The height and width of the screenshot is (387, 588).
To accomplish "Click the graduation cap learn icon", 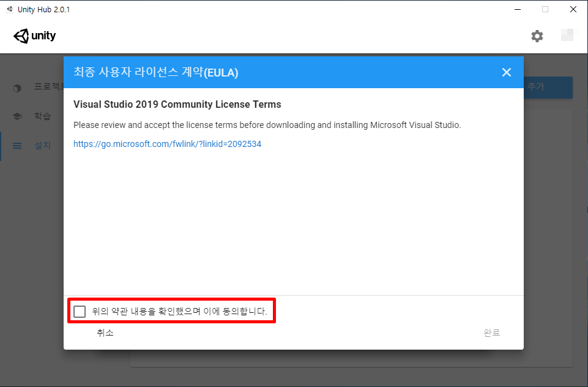I will click(x=17, y=116).
